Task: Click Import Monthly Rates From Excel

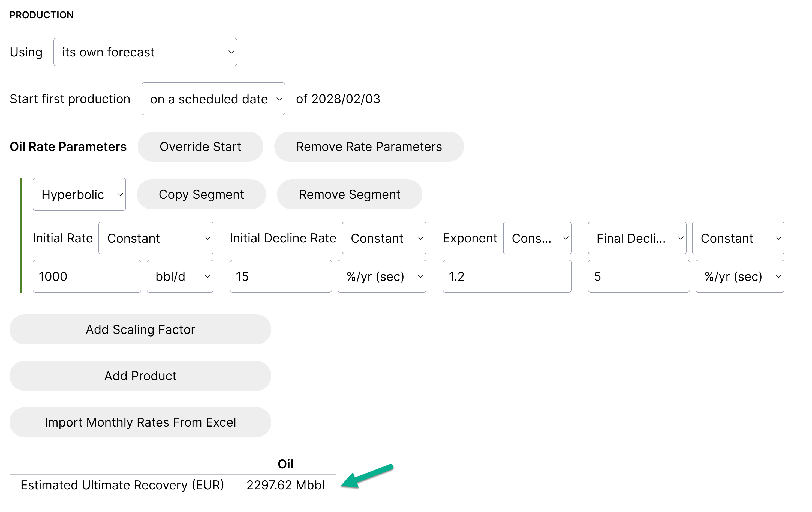Action: (x=140, y=422)
